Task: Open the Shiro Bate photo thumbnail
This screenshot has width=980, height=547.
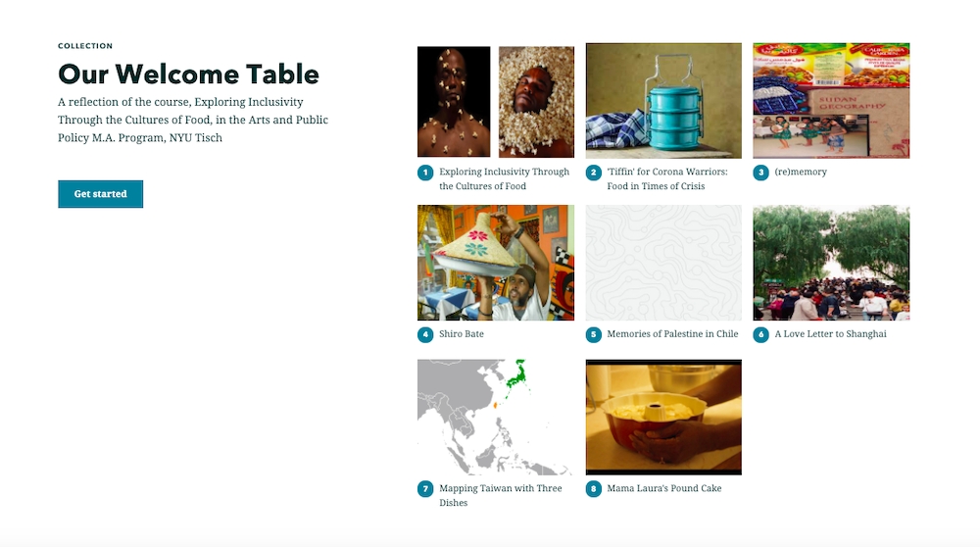Action: pos(496,262)
